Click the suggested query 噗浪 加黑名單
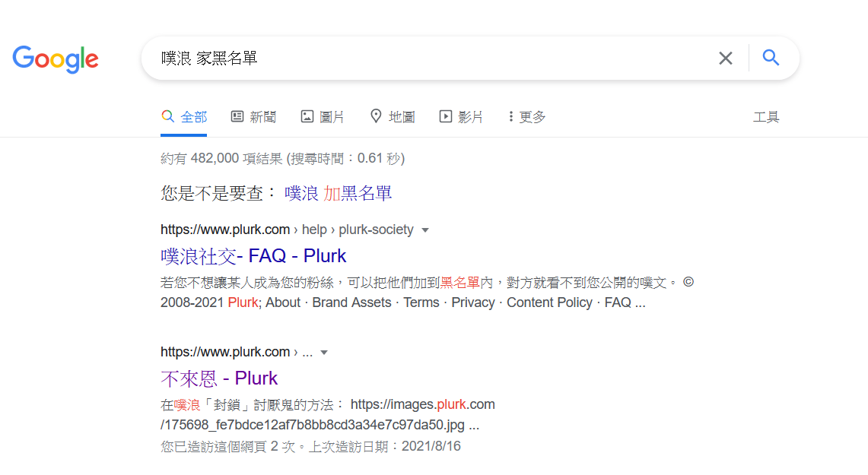Image resolution: width=868 pixels, height=475 pixels. coord(339,193)
